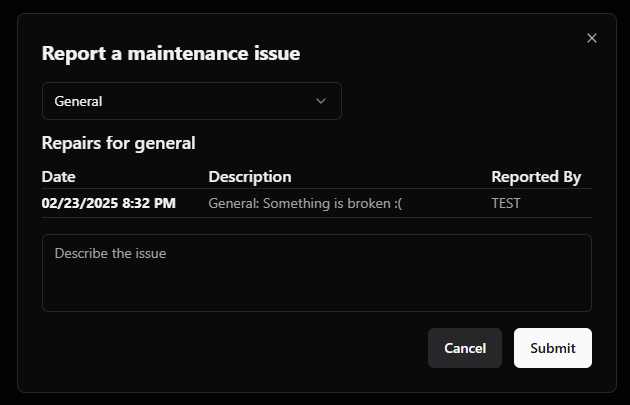This screenshot has height=405, width=630.
Task: Click the Cancel button
Action: point(465,348)
